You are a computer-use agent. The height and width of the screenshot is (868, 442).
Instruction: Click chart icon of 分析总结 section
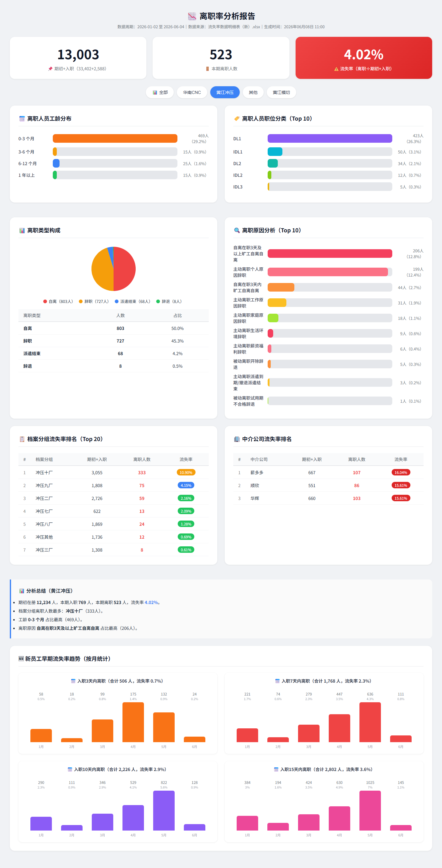coord(21,591)
